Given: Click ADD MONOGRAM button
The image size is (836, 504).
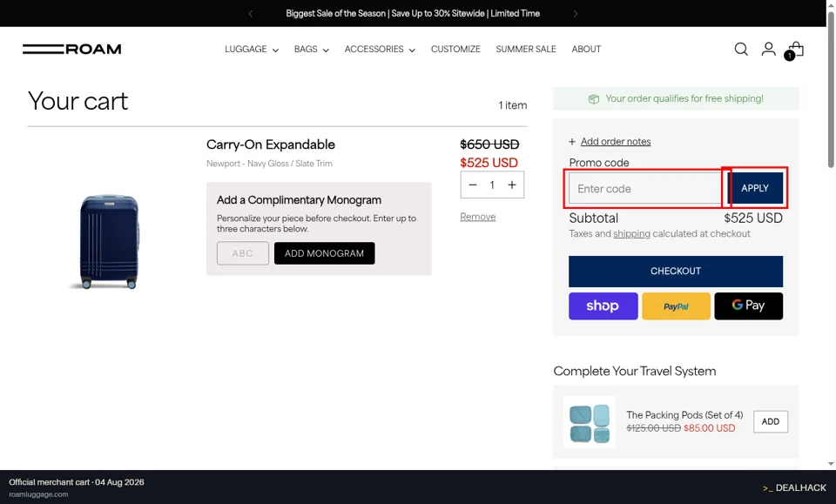Looking at the screenshot, I should coord(324,253).
